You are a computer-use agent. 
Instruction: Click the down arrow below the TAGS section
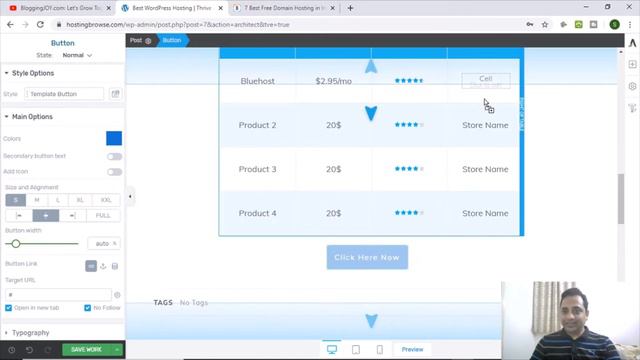pos(371,321)
